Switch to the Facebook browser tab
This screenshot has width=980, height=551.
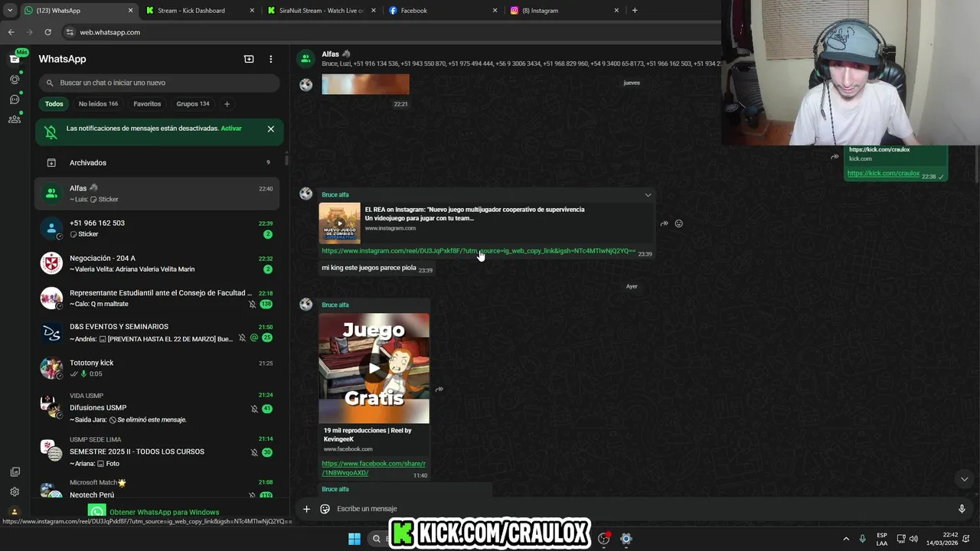coord(443,11)
